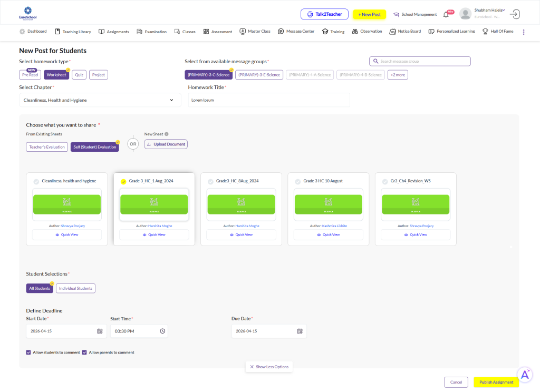Disable Allow parents to comment checkbox
540x392 pixels.
click(x=84, y=352)
